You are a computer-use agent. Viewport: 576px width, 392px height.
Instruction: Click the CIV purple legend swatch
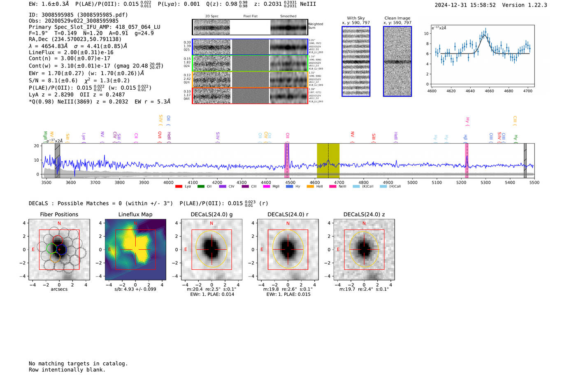click(x=223, y=186)
